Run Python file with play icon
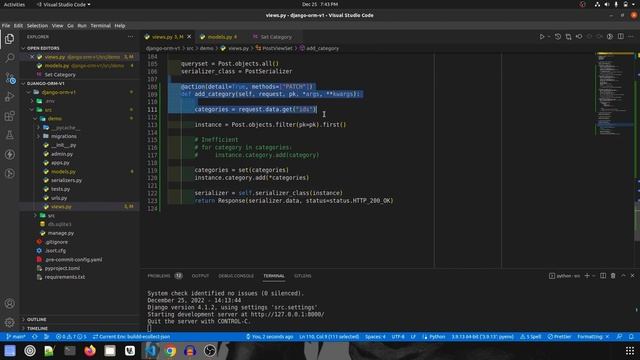Image resolution: width=640 pixels, height=360 pixels. [542, 37]
